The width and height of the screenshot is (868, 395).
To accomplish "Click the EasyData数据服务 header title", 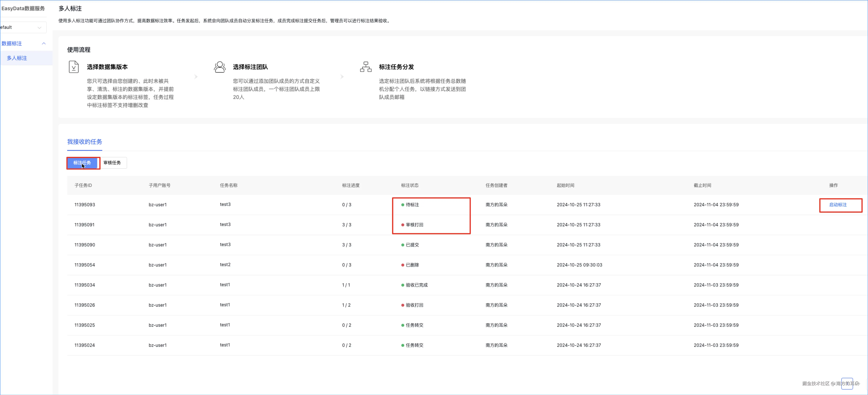I will [23, 8].
